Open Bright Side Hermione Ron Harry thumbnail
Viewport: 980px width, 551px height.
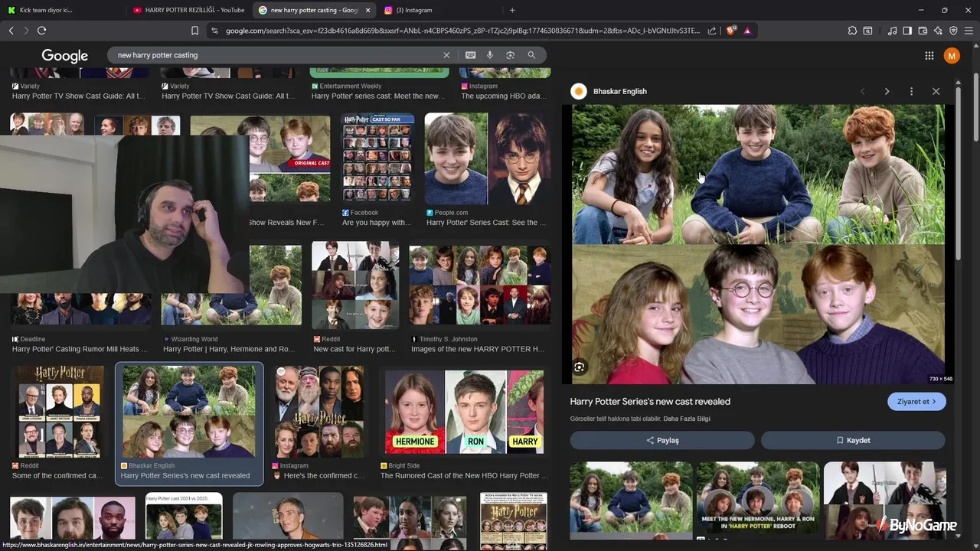(465, 412)
